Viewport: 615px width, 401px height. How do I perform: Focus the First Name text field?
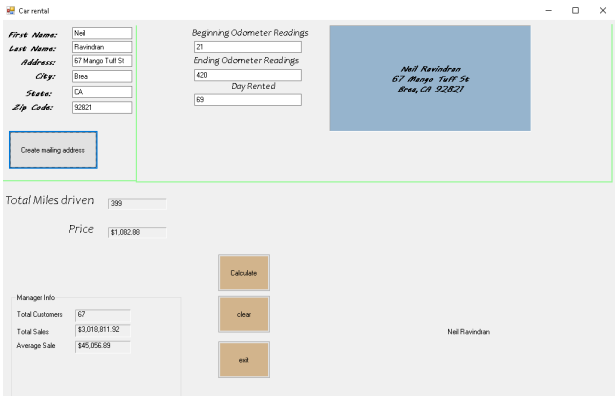tap(101, 33)
